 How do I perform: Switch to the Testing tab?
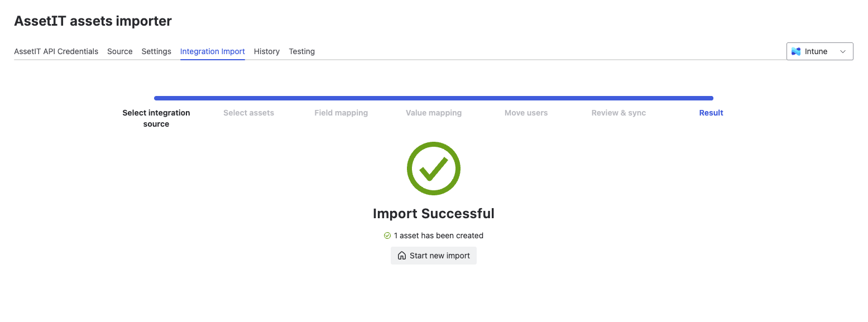[x=302, y=51]
